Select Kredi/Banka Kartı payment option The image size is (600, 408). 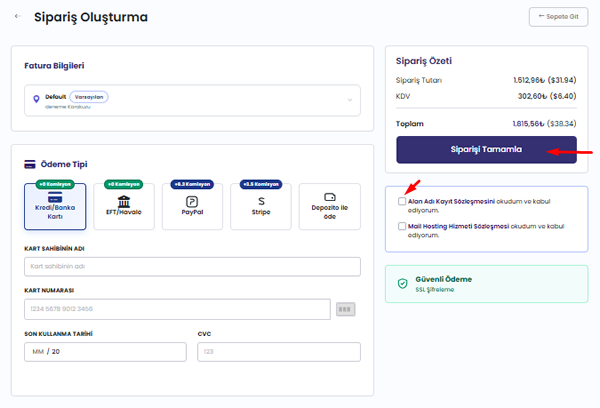pyautogui.click(x=55, y=206)
